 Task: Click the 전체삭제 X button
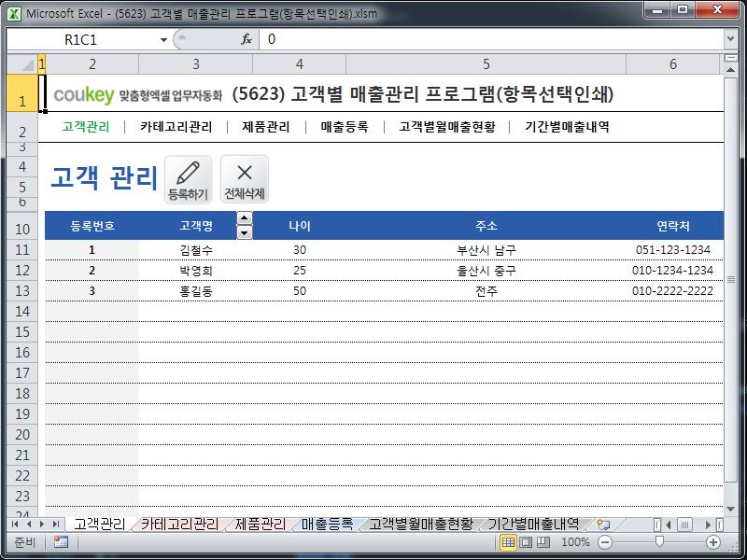pyautogui.click(x=245, y=179)
